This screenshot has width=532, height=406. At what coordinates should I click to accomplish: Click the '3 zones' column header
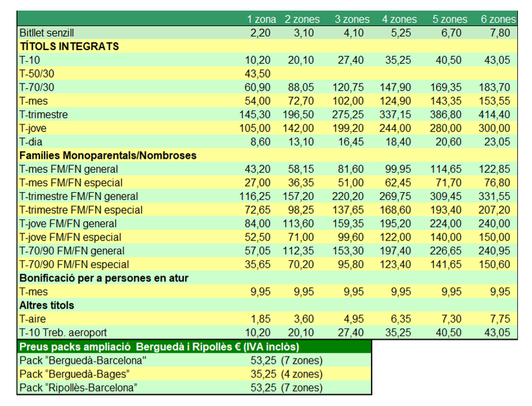pyautogui.click(x=352, y=19)
